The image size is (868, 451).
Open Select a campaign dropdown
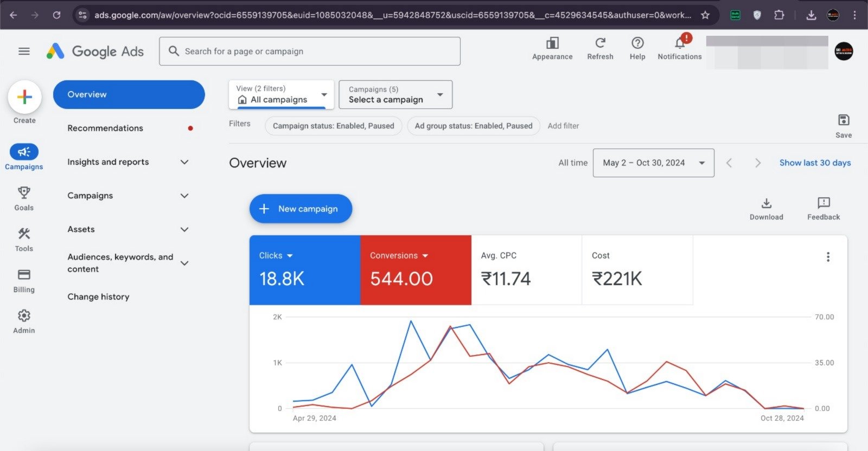pyautogui.click(x=395, y=95)
